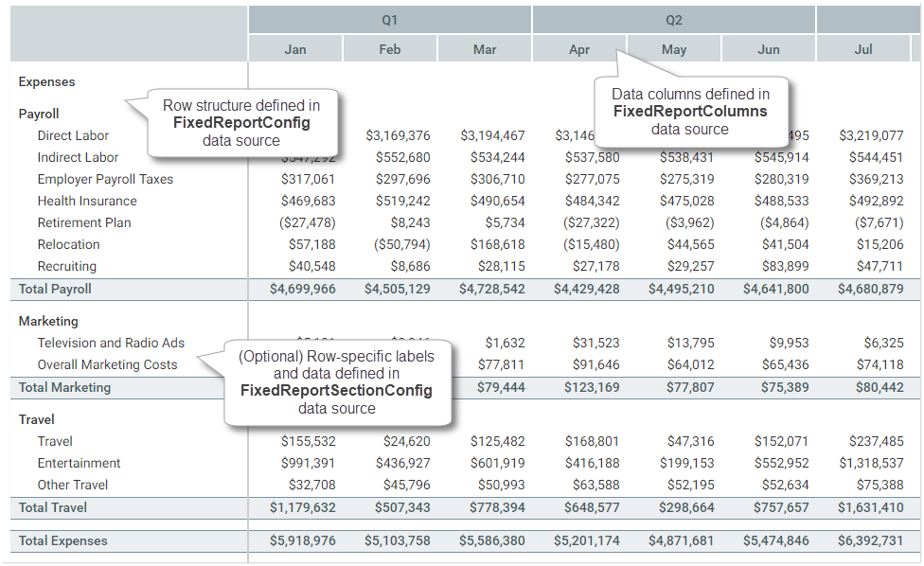
Task: Select the Health Insurance row label
Action: pos(87,201)
